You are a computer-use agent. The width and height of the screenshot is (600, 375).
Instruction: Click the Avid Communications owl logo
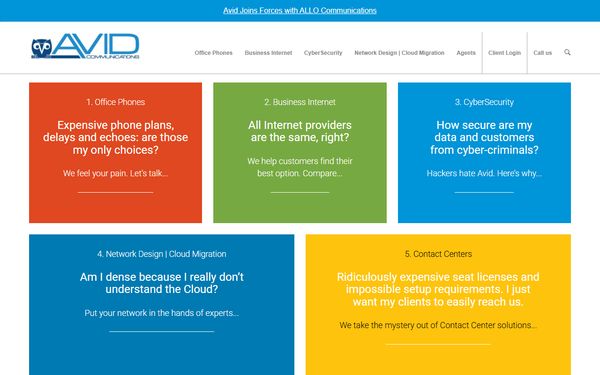tap(85, 46)
